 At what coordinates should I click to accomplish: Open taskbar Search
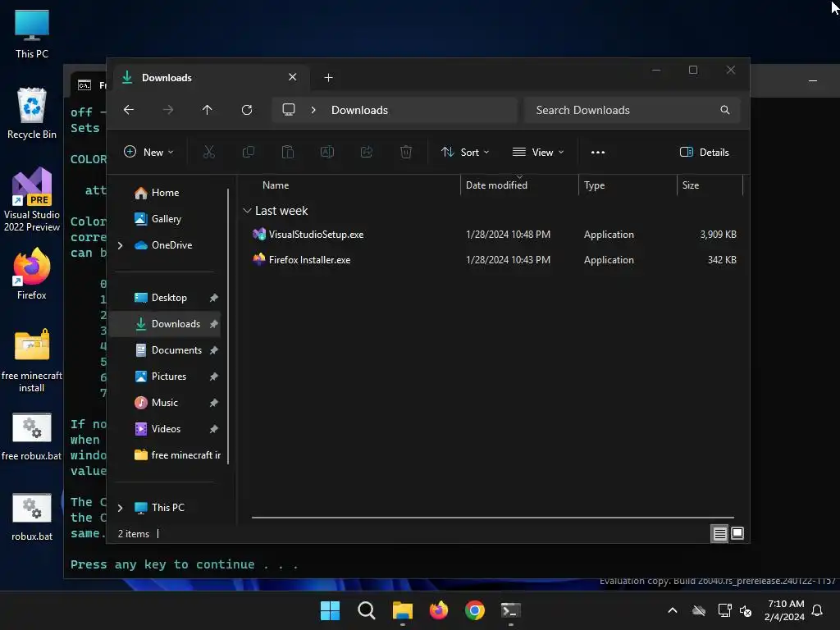tap(367, 610)
